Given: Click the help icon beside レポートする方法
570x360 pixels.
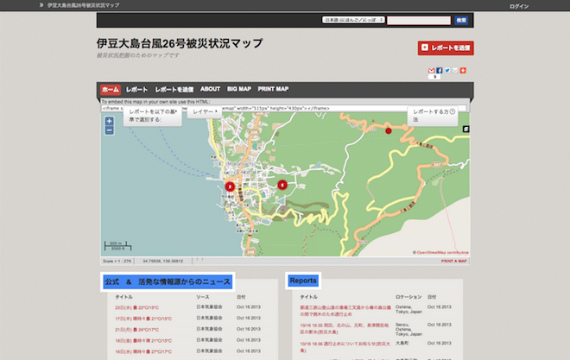Looking at the screenshot, I should (x=452, y=112).
